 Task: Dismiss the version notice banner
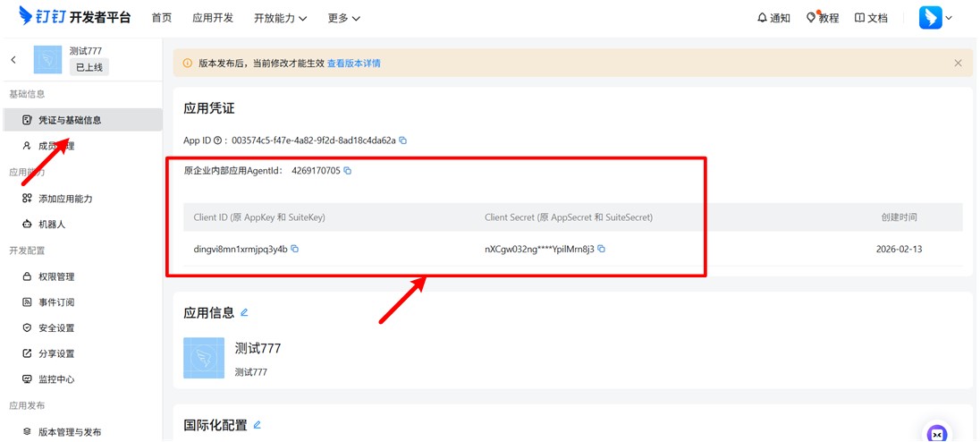958,64
